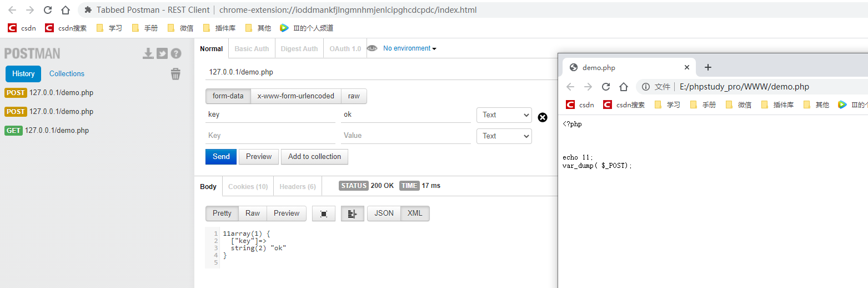Click the Postman download icon

click(x=148, y=53)
